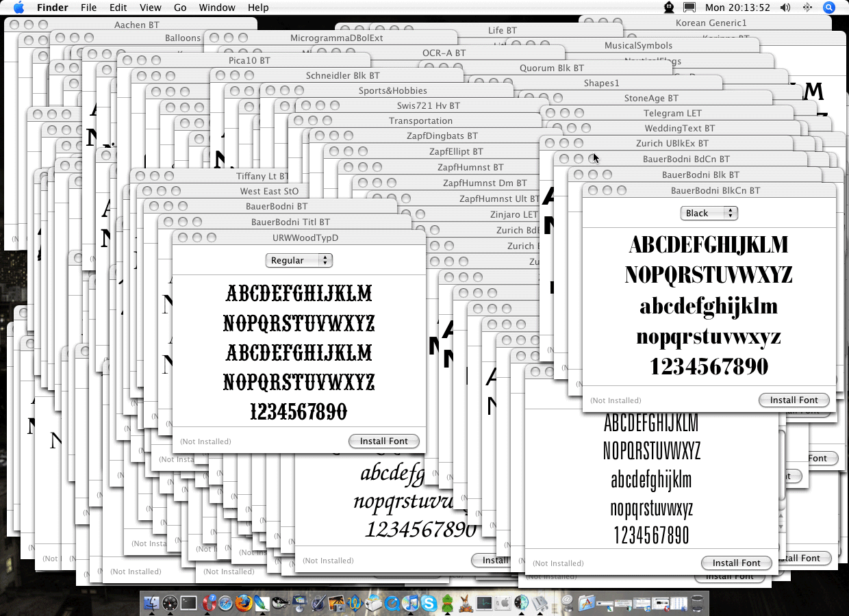
Task: Click the OCR-A BT window title
Action: tap(444, 53)
